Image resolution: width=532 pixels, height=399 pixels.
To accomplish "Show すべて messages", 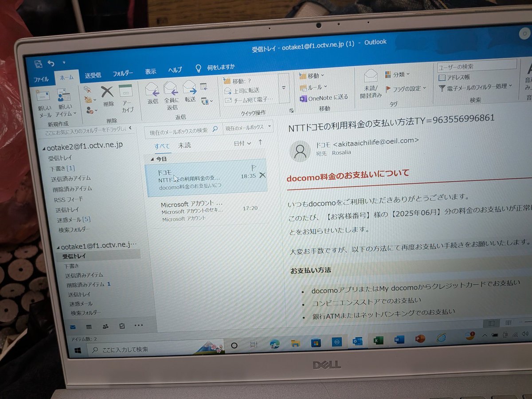I will [162, 146].
